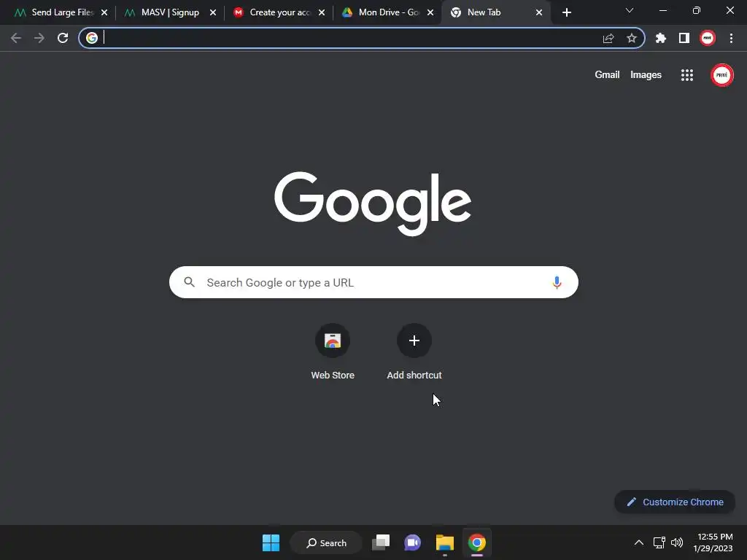The height and width of the screenshot is (560, 747).
Task: Open the Images link
Action: (646, 75)
